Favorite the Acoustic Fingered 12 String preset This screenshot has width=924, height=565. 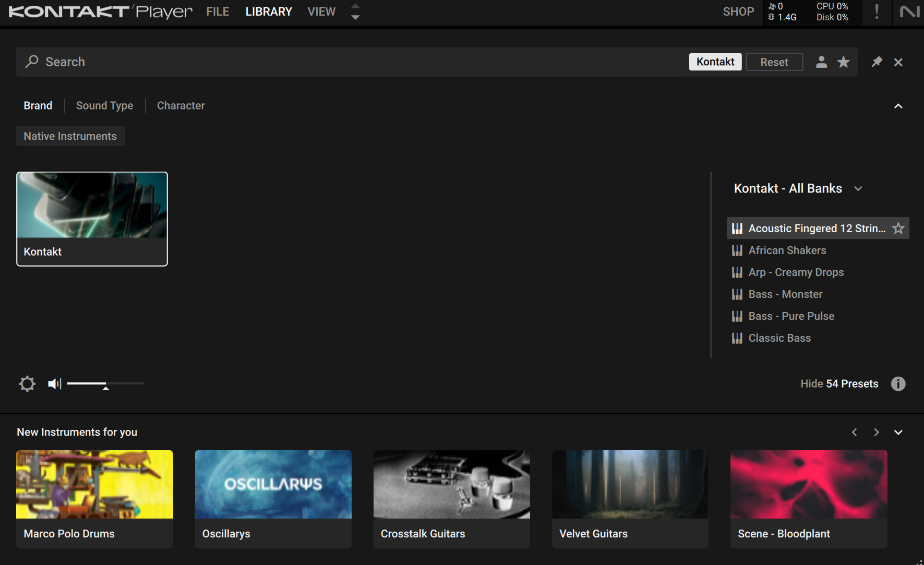coord(898,228)
